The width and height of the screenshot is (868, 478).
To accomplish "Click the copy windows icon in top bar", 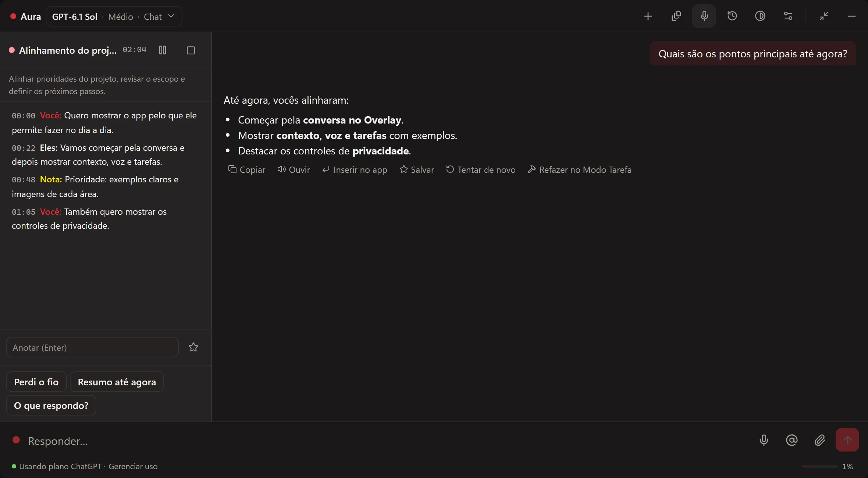I will 676,16.
